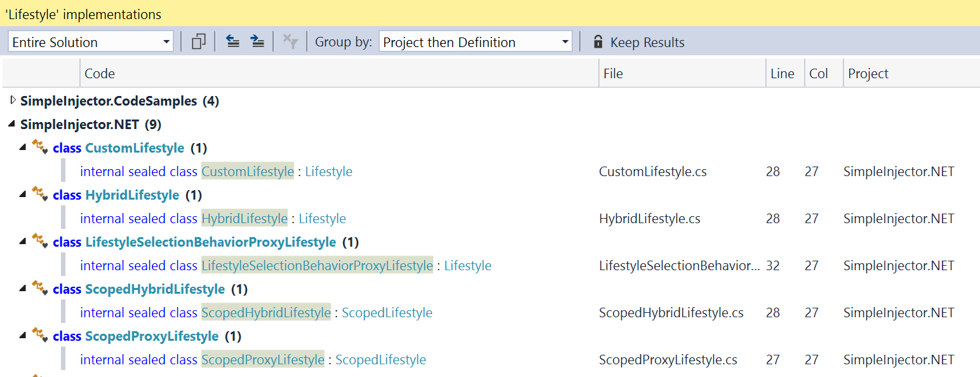Click the 'Lifestyle' implementations title bar
The image size is (980, 377).
tap(490, 13)
